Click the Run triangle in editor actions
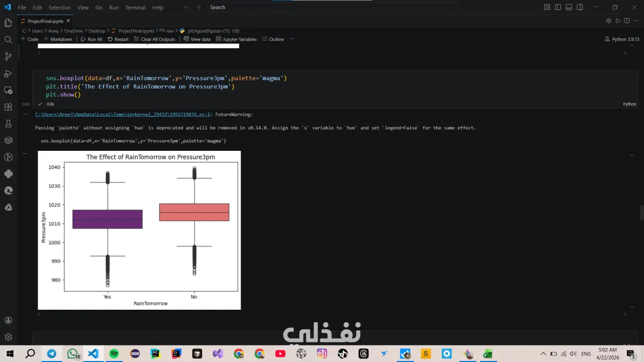Screen dimensions: 644x362 click(618, 21)
